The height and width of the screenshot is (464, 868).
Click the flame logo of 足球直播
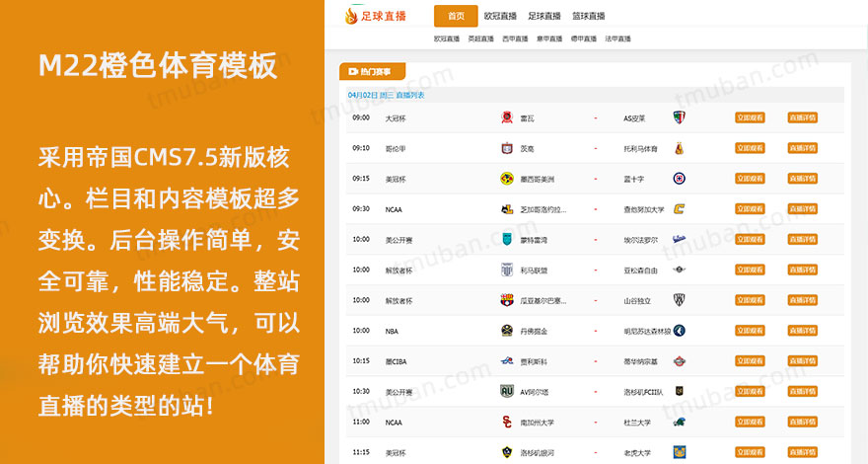pos(351,16)
